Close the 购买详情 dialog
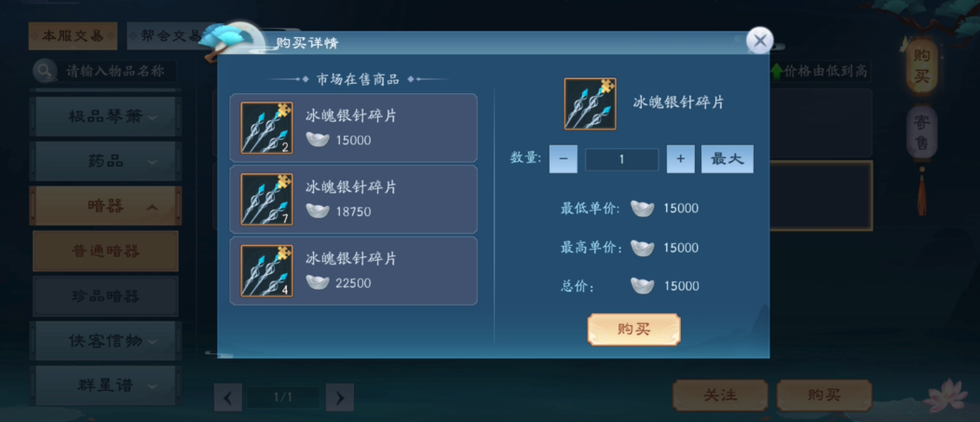This screenshot has height=422, width=980. click(760, 41)
